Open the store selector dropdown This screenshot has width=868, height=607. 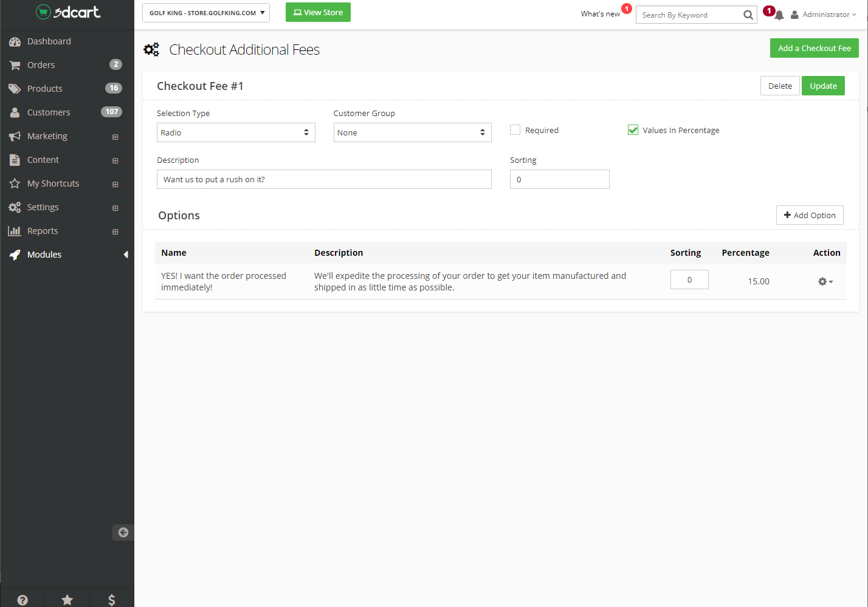[206, 13]
